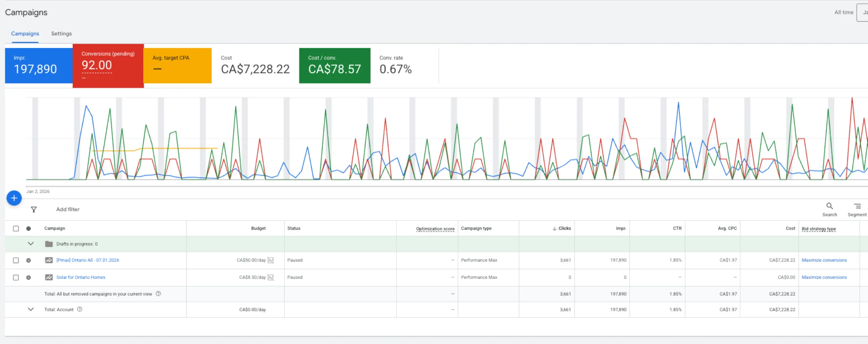Click the status dot header icon
The width and height of the screenshot is (868, 344).
(x=28, y=229)
